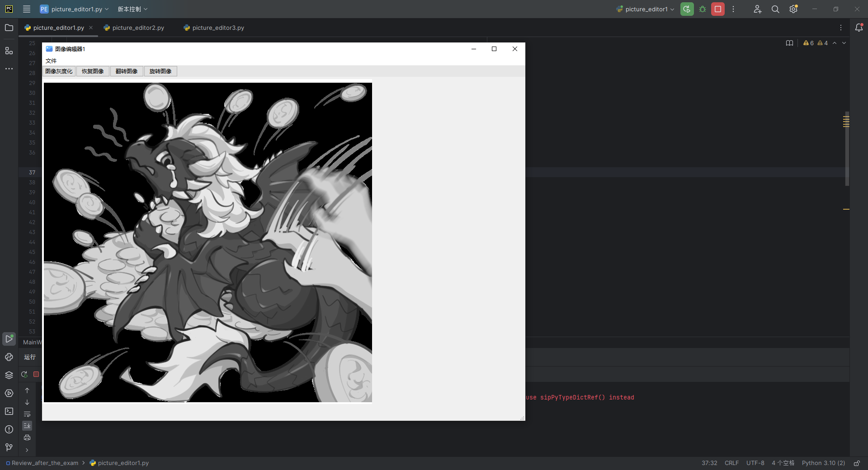Open the Terminal tool window
The width and height of the screenshot is (868, 470).
click(x=9, y=411)
